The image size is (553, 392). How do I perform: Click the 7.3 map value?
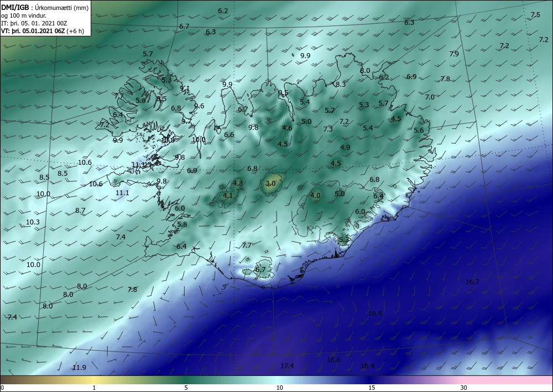point(327,129)
